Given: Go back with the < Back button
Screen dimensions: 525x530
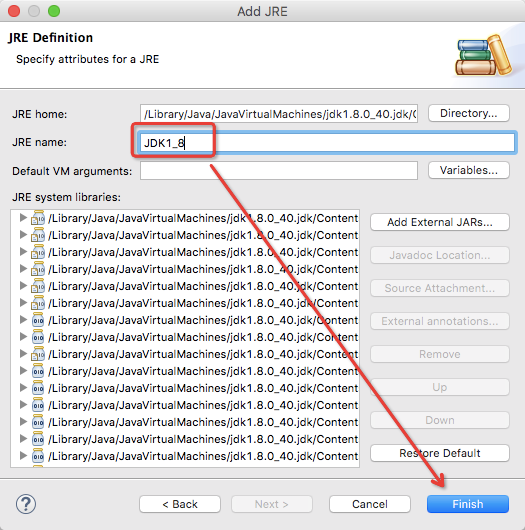Looking at the screenshot, I should [x=180, y=504].
